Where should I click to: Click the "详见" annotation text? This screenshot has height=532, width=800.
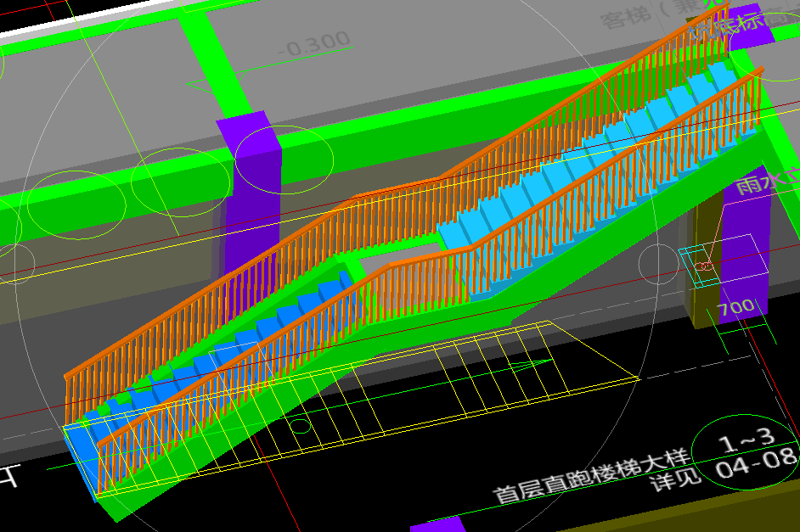pos(675,479)
